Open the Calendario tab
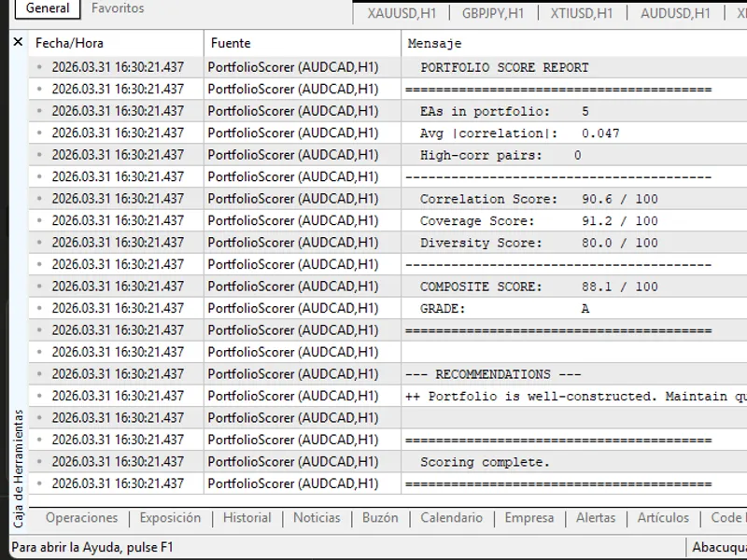Viewport: 747px width, 560px height. pyautogui.click(x=451, y=518)
